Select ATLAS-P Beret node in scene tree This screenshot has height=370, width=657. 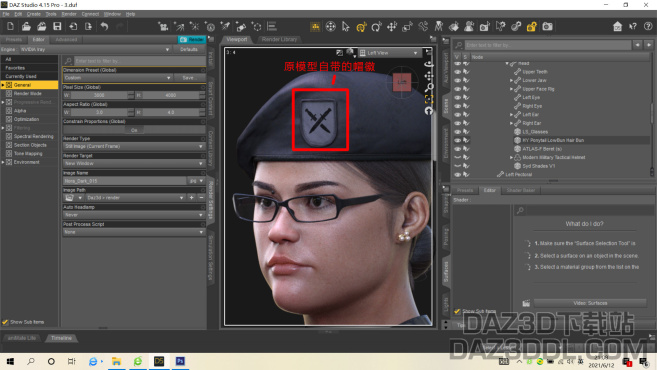(x=542, y=149)
